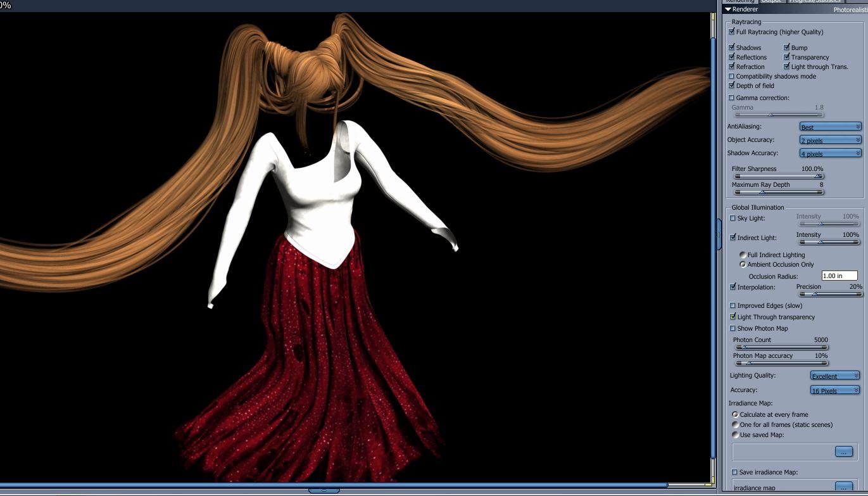868x496 pixels.
Task: Toggle the Refraction checkbox
Action: (732, 67)
